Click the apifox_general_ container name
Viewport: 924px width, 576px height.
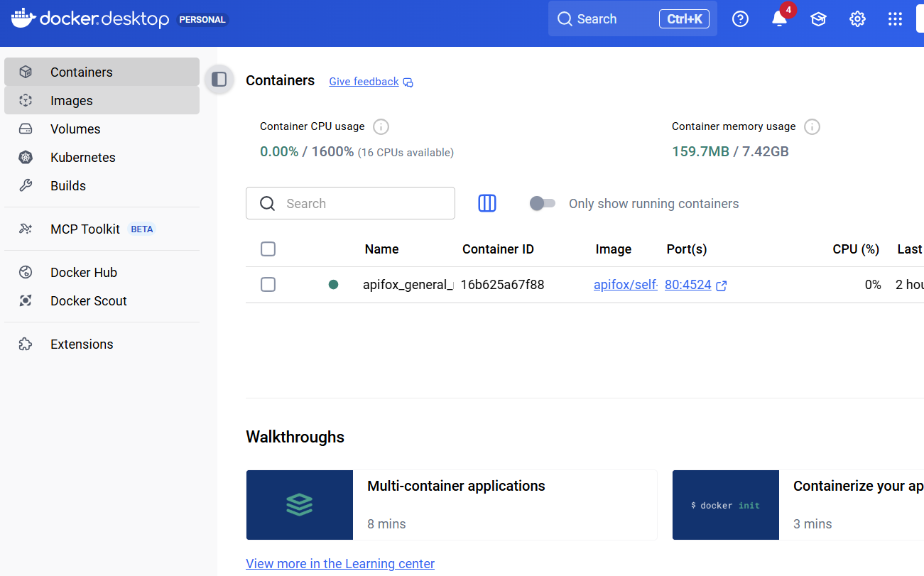coord(408,285)
